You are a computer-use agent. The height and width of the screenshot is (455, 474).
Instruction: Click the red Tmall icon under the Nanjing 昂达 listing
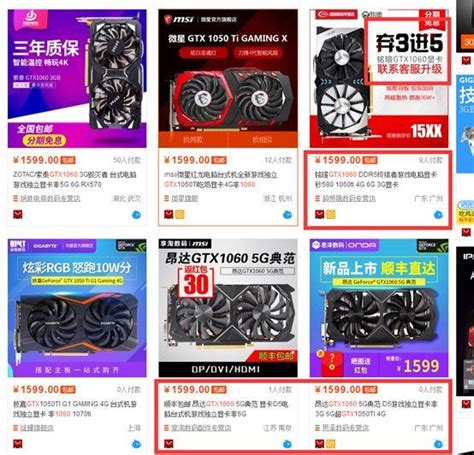169,444
